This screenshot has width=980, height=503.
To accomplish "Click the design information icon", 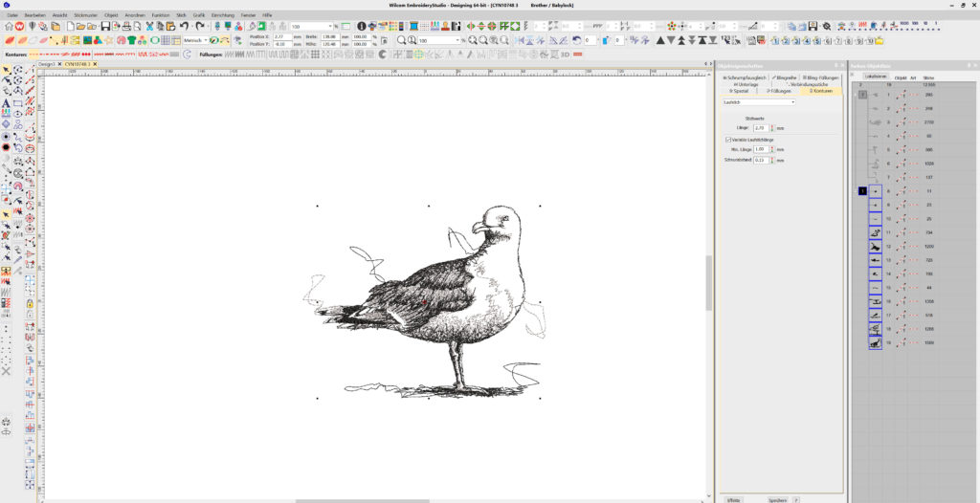I will click(361, 26).
